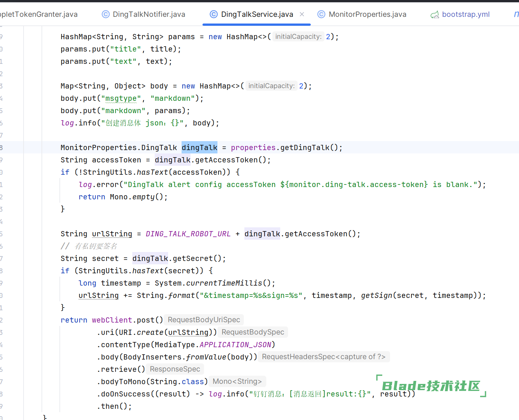
Task: Click Mono.empty() in the return line
Action: pyautogui.click(x=137, y=197)
